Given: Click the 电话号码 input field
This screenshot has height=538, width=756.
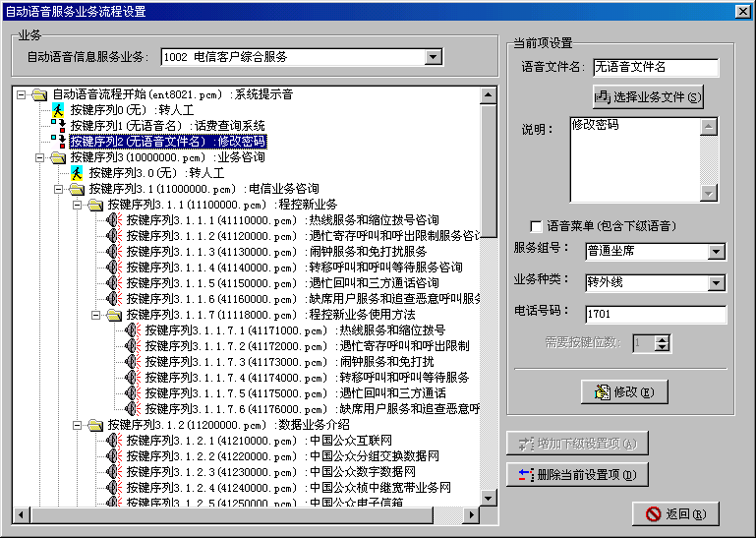Looking at the screenshot, I should pos(654,315).
